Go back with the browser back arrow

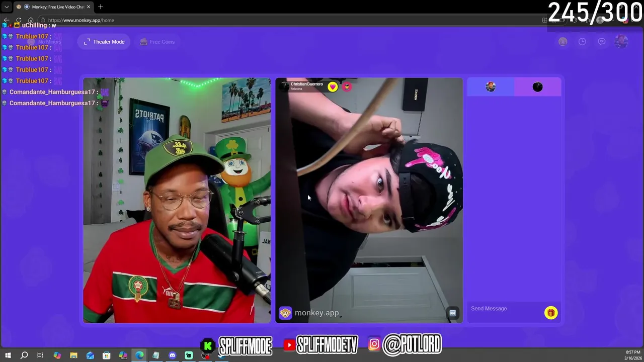tap(7, 20)
